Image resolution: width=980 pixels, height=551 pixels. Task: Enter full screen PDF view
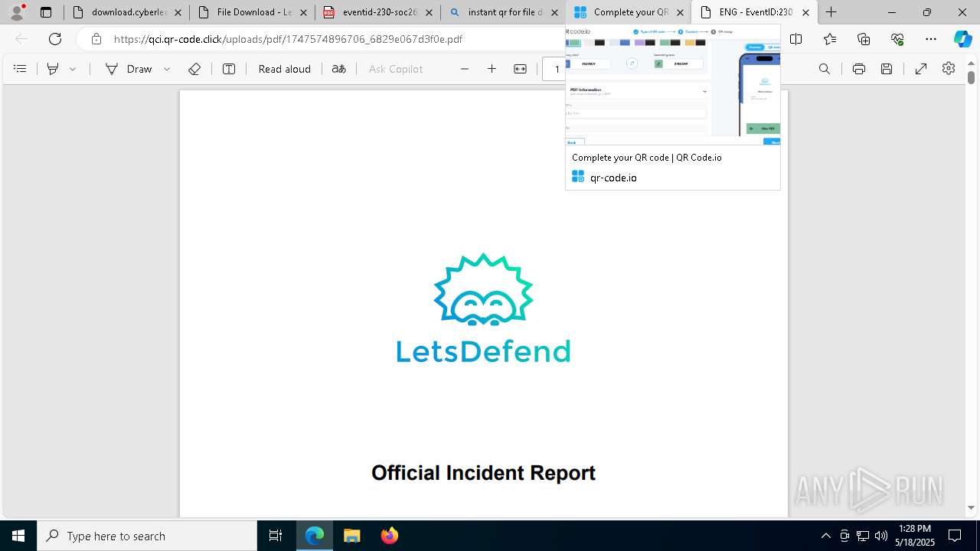pos(921,69)
